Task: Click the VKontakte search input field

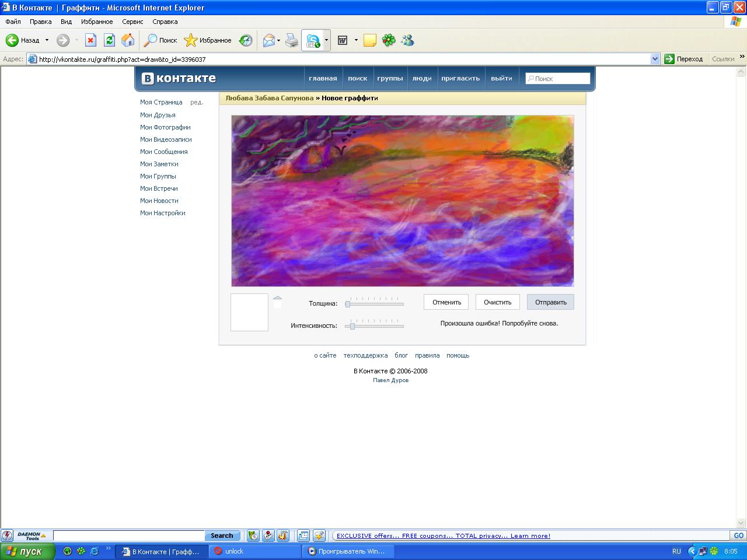Action: point(558,78)
